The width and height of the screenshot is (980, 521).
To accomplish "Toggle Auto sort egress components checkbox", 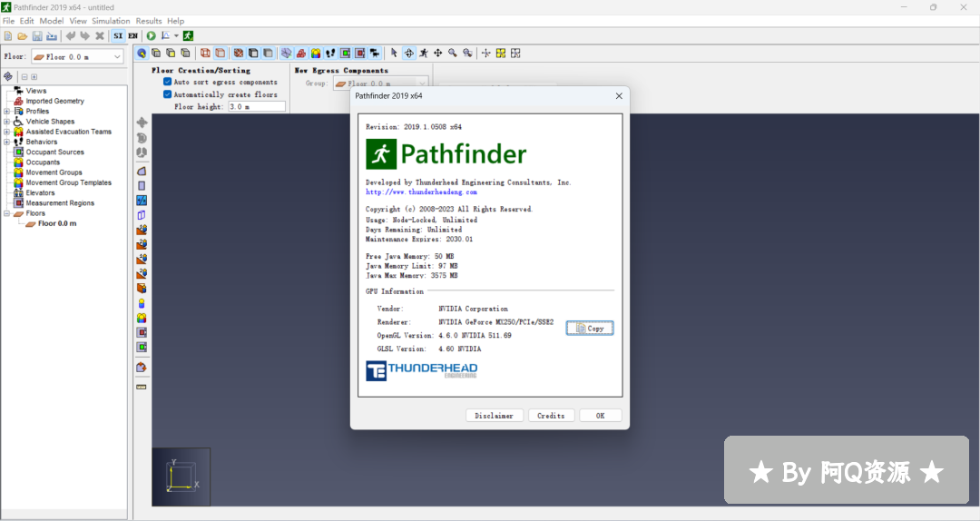I will (x=167, y=82).
